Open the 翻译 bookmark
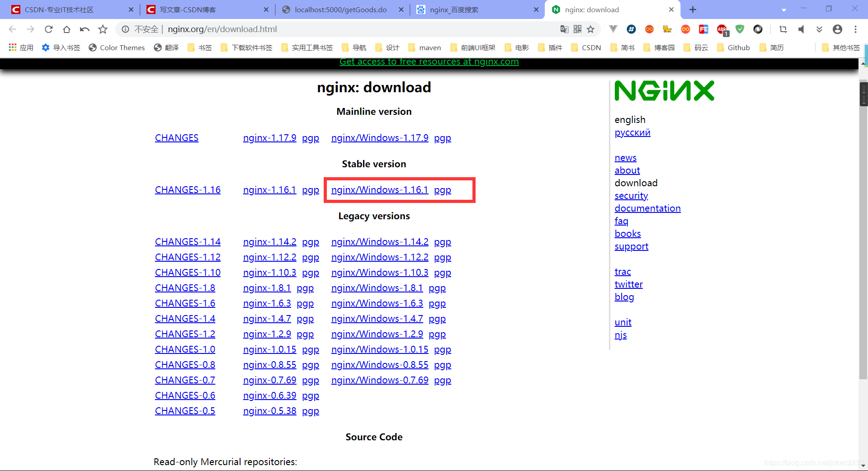 (x=166, y=47)
